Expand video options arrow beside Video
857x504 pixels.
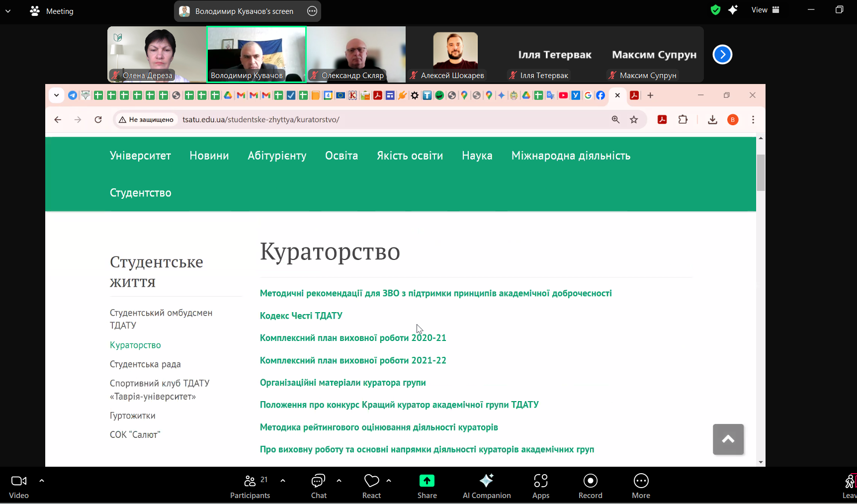tap(42, 481)
